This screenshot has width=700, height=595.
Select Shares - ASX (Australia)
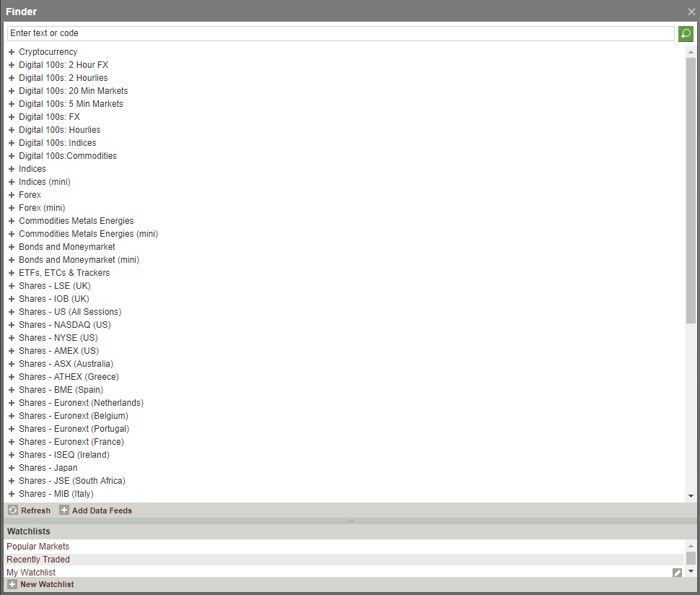[x=66, y=364]
